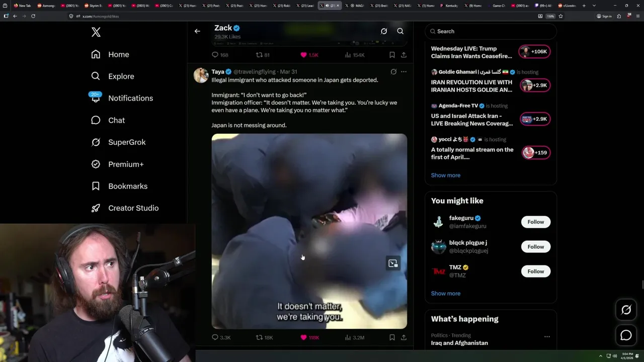This screenshot has width=644, height=362.
Task: Repost the post with 81 reposts
Action: tap(263, 55)
